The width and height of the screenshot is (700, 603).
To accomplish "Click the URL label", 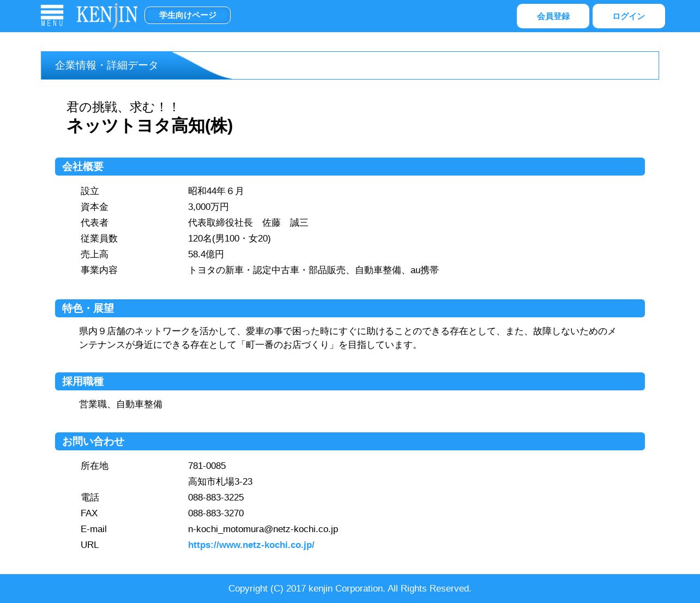I will coord(90,545).
